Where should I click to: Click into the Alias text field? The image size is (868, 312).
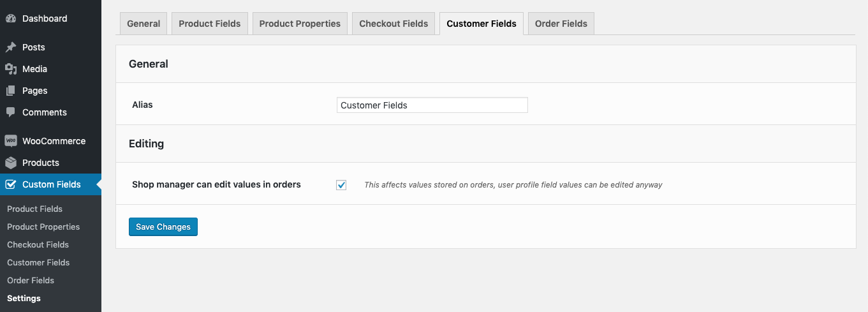432,105
